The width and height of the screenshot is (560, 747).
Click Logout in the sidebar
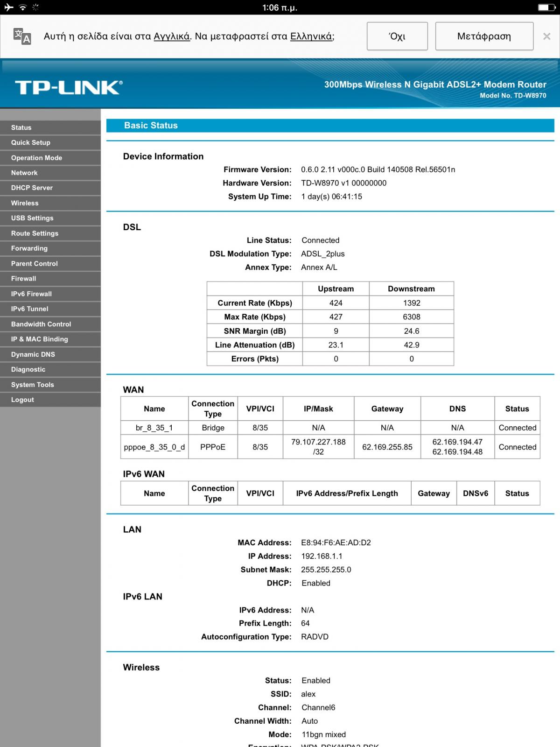50,400
